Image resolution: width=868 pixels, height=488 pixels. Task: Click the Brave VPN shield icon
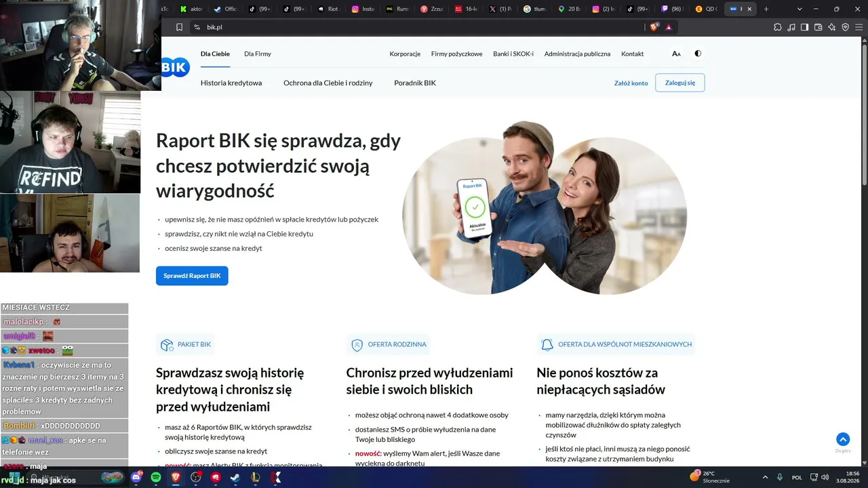[x=846, y=27]
